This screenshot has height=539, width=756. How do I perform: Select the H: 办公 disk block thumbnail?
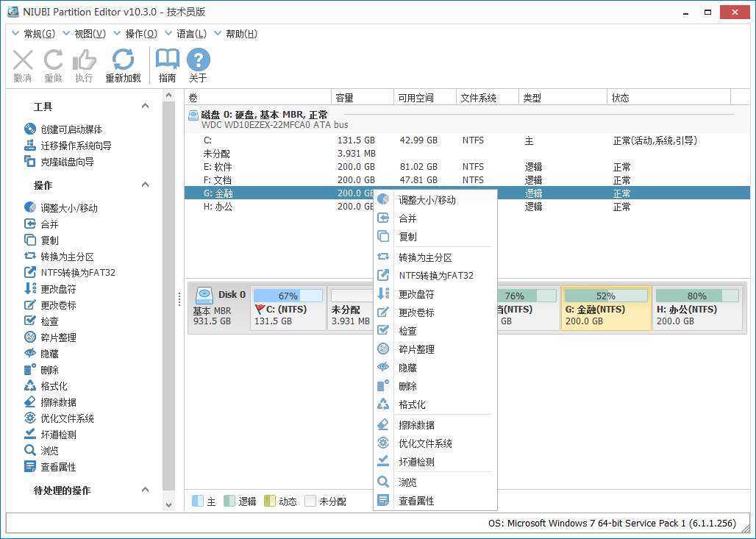point(699,308)
